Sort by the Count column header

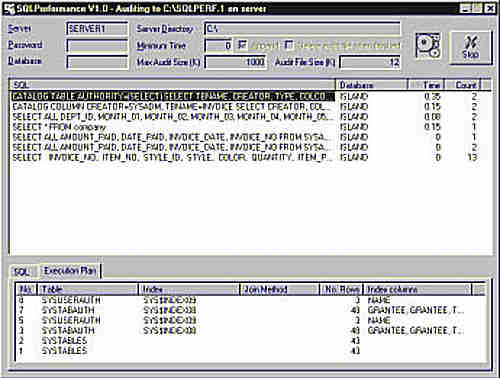click(463, 85)
